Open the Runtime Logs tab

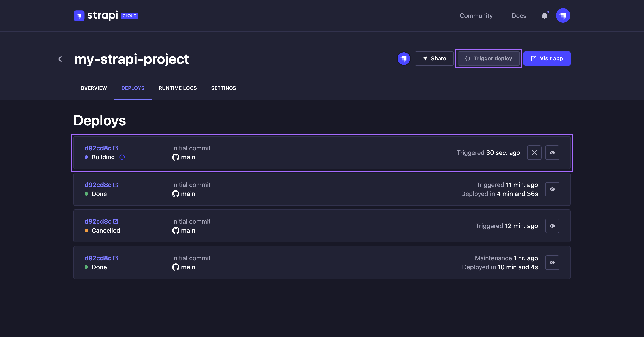[178, 88]
